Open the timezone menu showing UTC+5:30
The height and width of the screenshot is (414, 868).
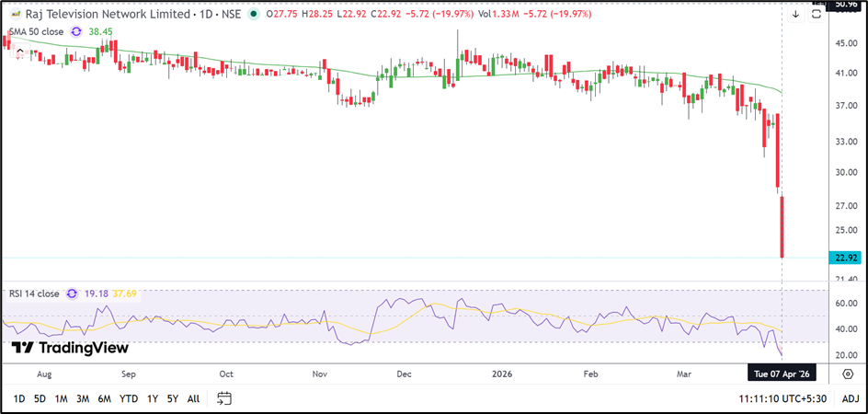coord(782,398)
